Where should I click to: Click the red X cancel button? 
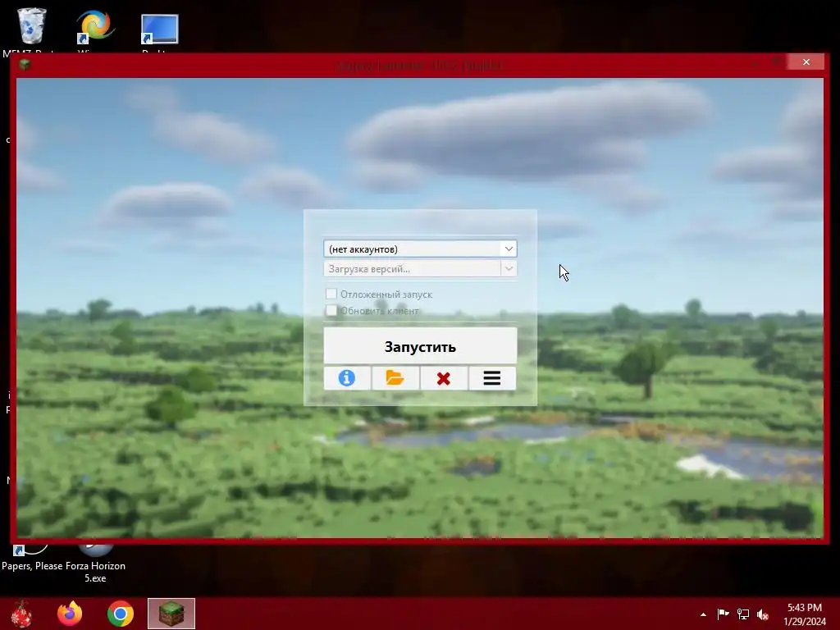pyautogui.click(x=444, y=378)
